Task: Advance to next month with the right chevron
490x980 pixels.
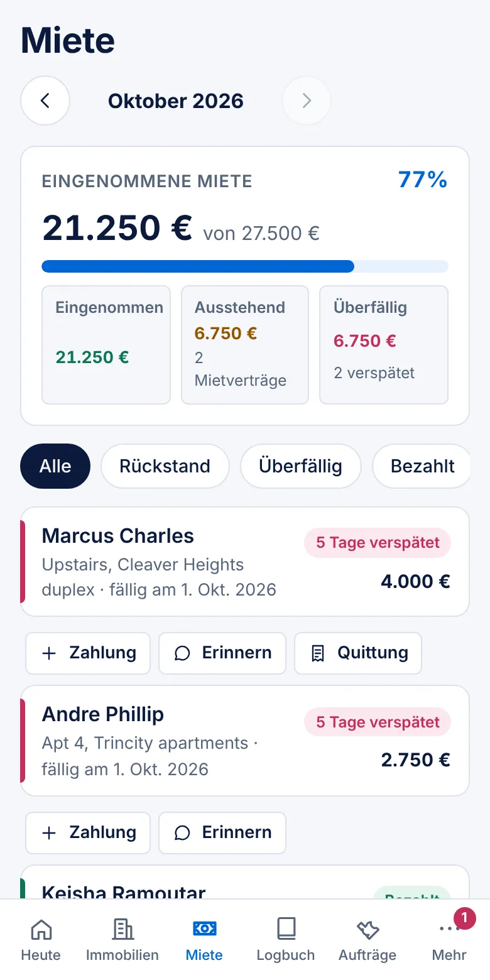Action: (x=307, y=101)
